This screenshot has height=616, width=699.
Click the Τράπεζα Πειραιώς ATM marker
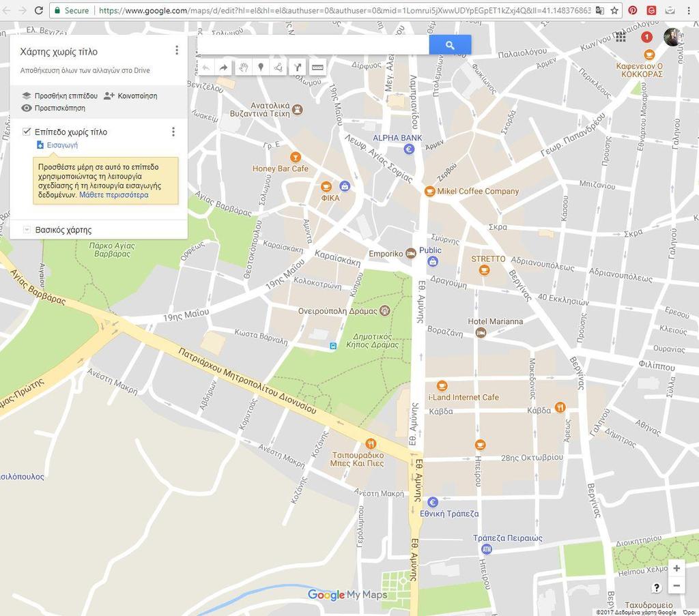(486, 549)
